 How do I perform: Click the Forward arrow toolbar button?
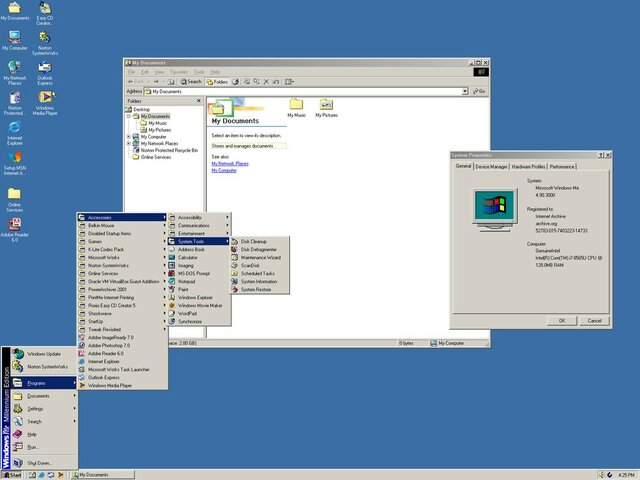[156, 82]
